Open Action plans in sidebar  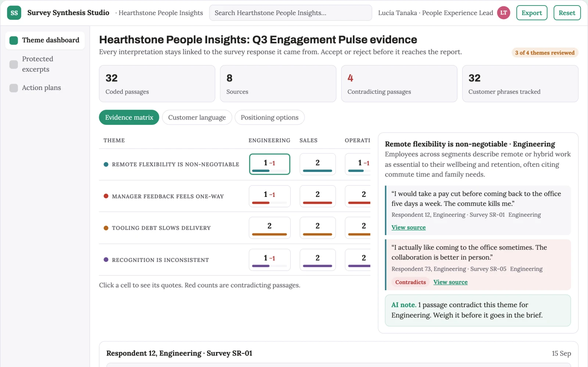(x=45, y=88)
